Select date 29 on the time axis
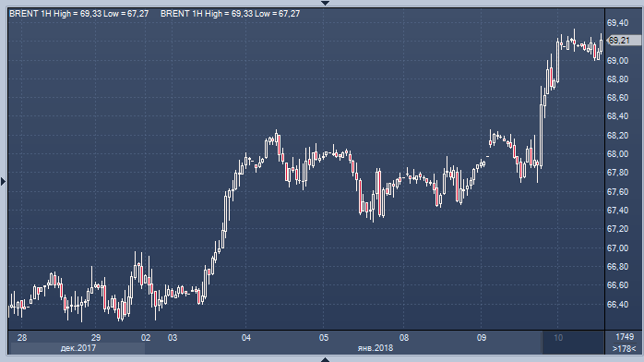 click(96, 338)
